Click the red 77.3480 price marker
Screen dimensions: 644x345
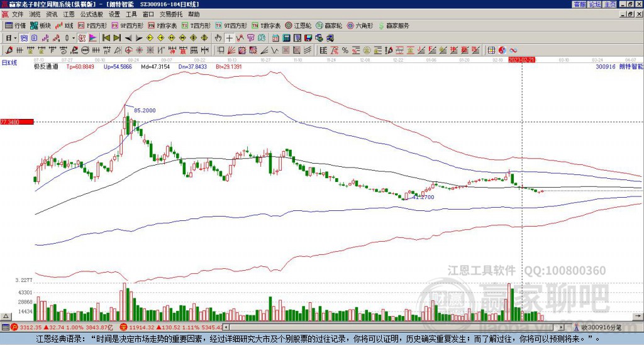pyautogui.click(x=17, y=122)
